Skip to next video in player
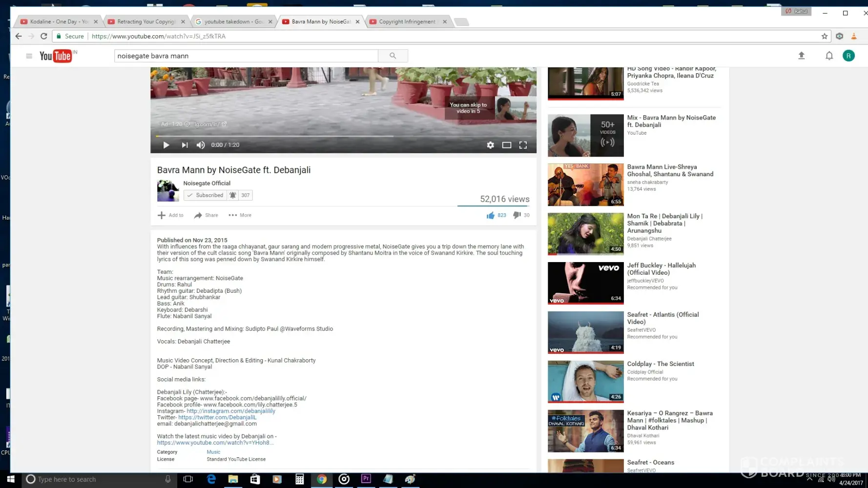Viewport: 868px width, 488px height. tap(185, 145)
